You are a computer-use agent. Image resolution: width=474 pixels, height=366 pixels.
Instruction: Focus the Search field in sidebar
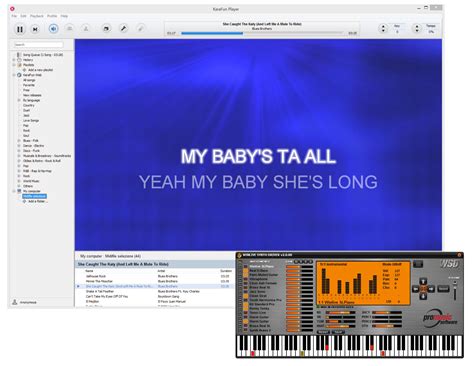coord(38,44)
